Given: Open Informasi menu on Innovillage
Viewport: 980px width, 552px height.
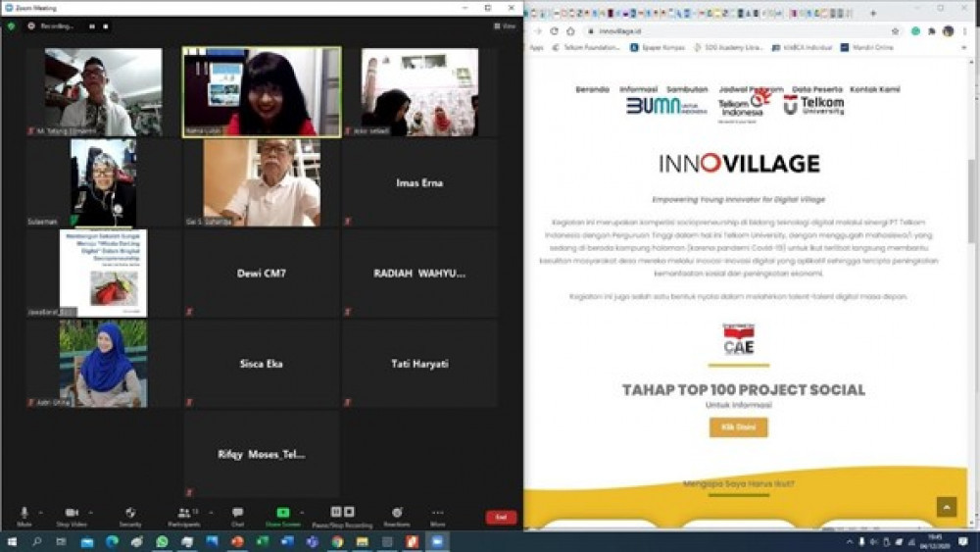Looking at the screenshot, I should (x=638, y=89).
